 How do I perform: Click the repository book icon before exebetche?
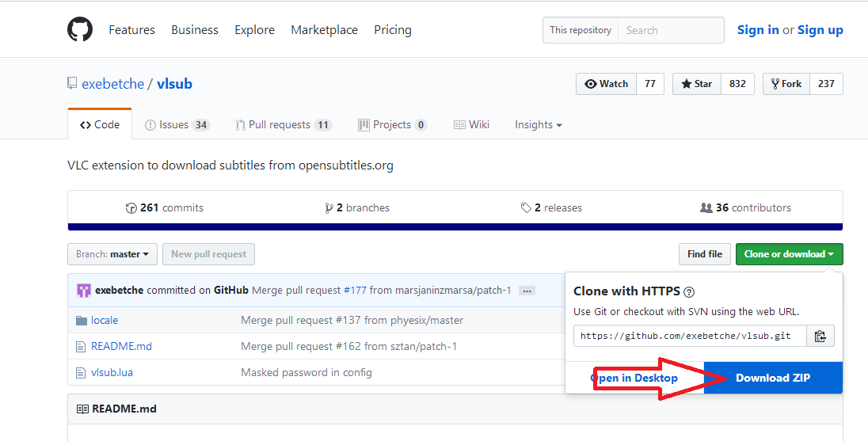(72, 84)
